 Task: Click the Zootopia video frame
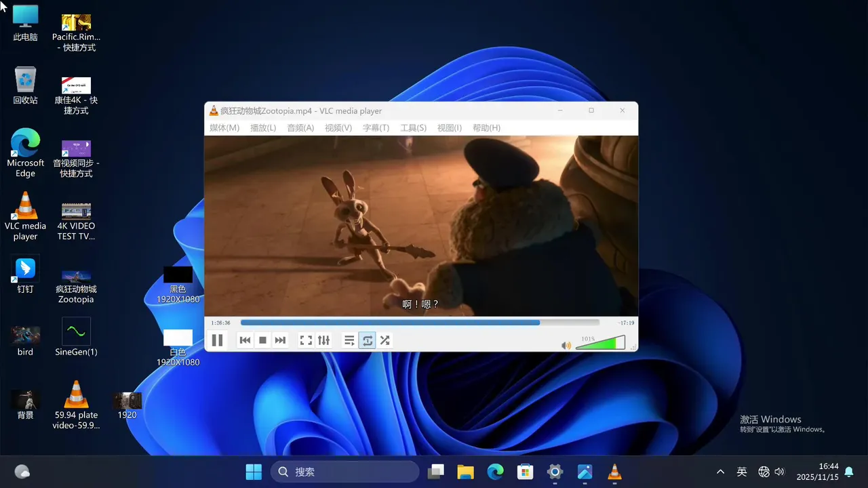click(x=421, y=226)
